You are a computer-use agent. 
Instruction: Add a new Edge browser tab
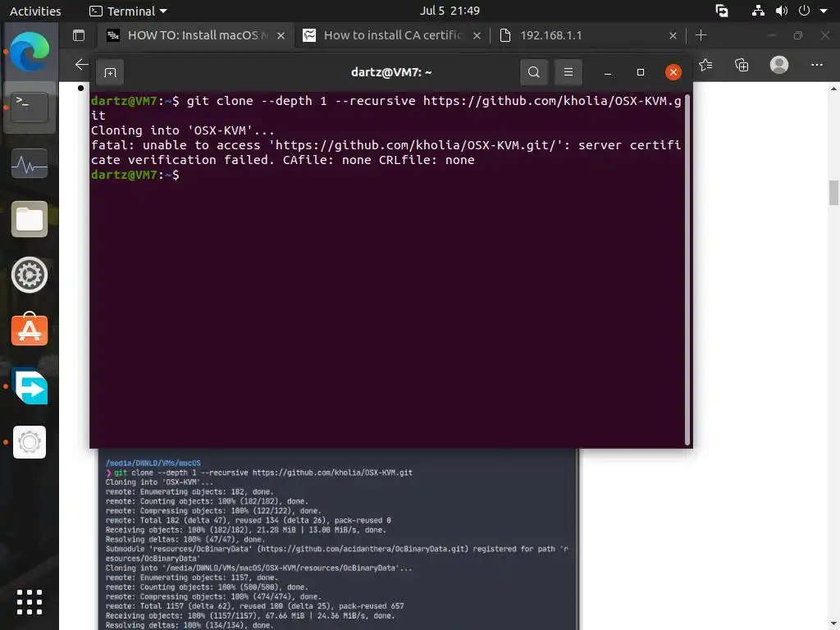click(x=701, y=35)
